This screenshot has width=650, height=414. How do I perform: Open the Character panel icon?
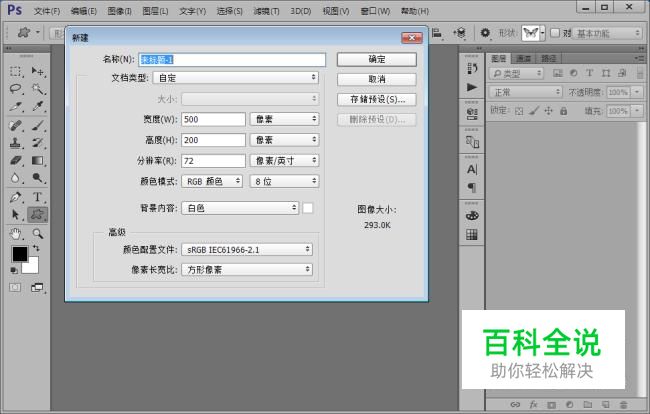coord(472,169)
